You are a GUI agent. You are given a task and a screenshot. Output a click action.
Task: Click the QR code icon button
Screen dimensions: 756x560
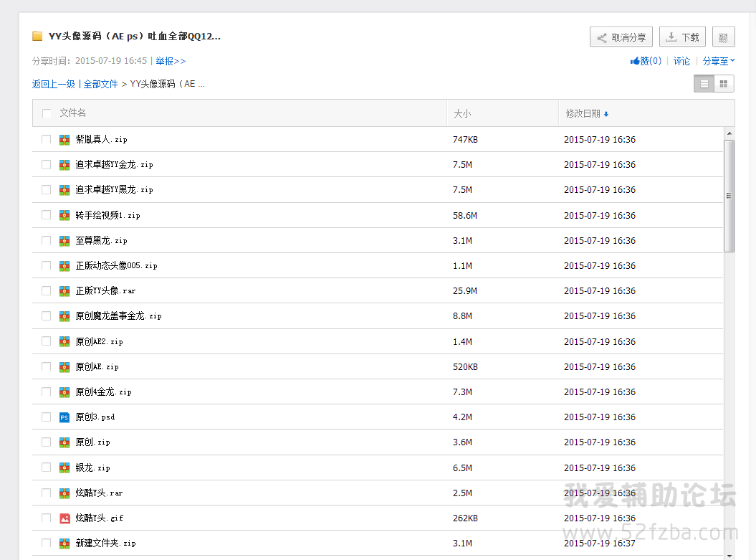pos(723,37)
